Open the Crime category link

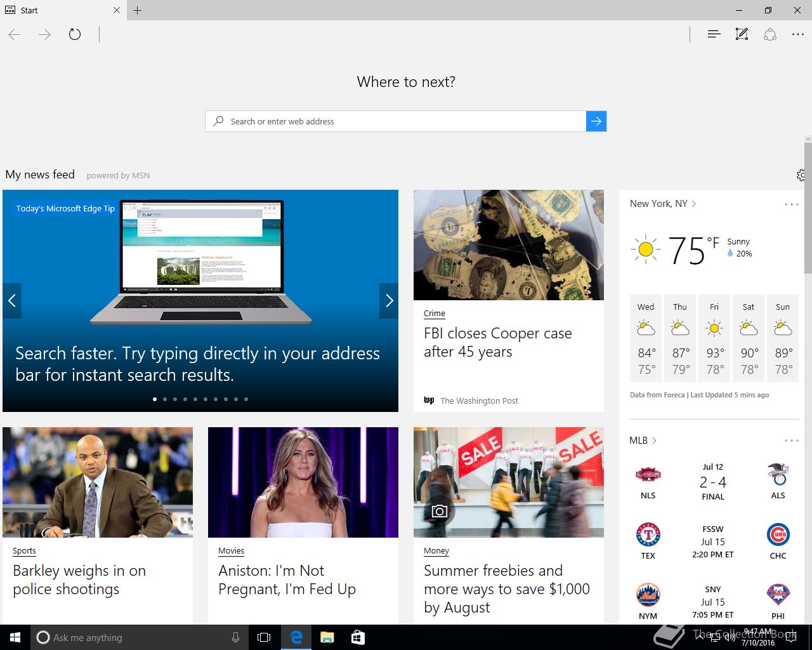(x=435, y=313)
